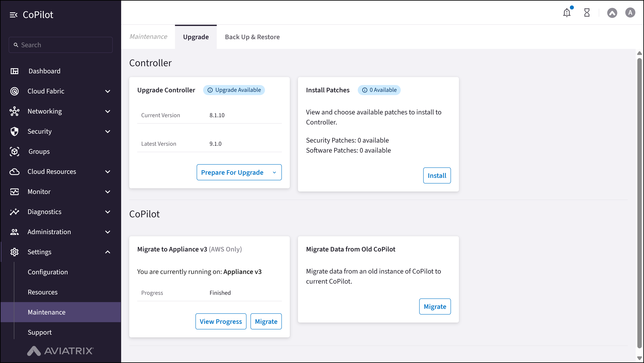644x363 pixels.
Task: Click the Install patches button
Action: coord(437,175)
